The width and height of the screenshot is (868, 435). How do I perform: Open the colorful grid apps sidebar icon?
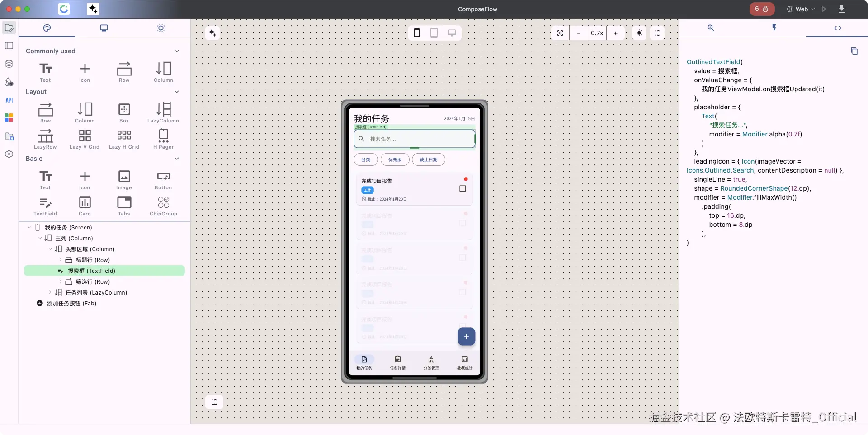9,118
